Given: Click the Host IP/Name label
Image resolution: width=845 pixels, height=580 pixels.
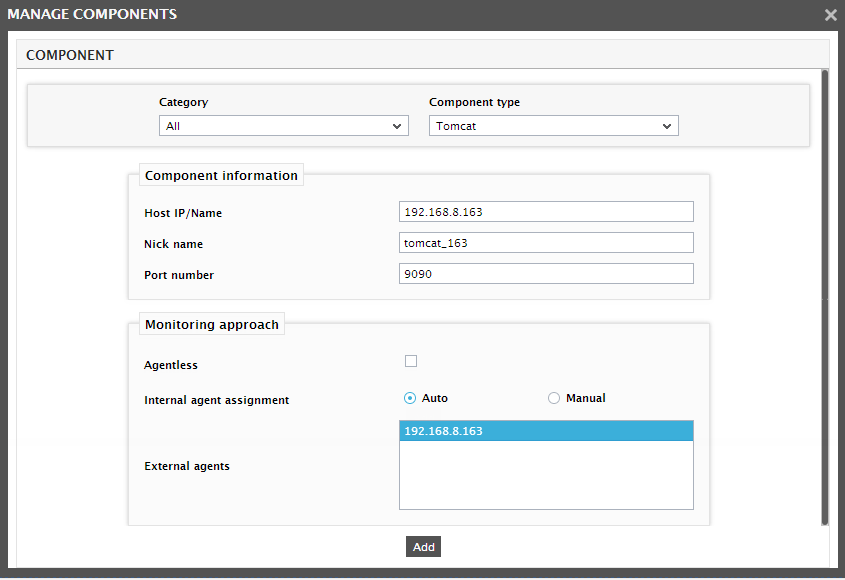Looking at the screenshot, I should pos(183,213).
